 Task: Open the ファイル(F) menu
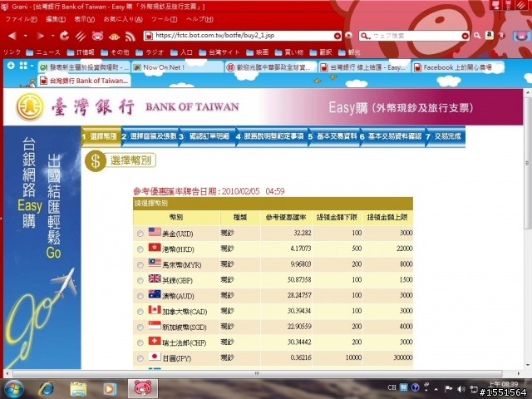pyautogui.click(x=21, y=19)
